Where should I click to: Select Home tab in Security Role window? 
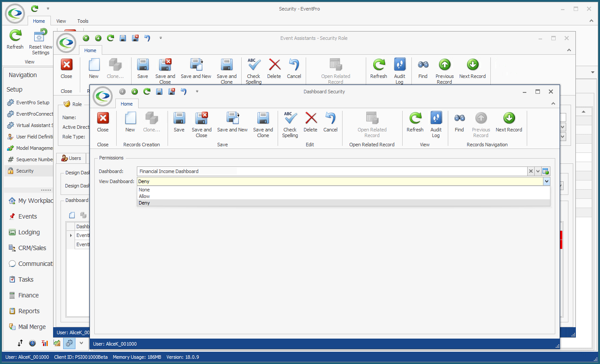click(x=90, y=50)
